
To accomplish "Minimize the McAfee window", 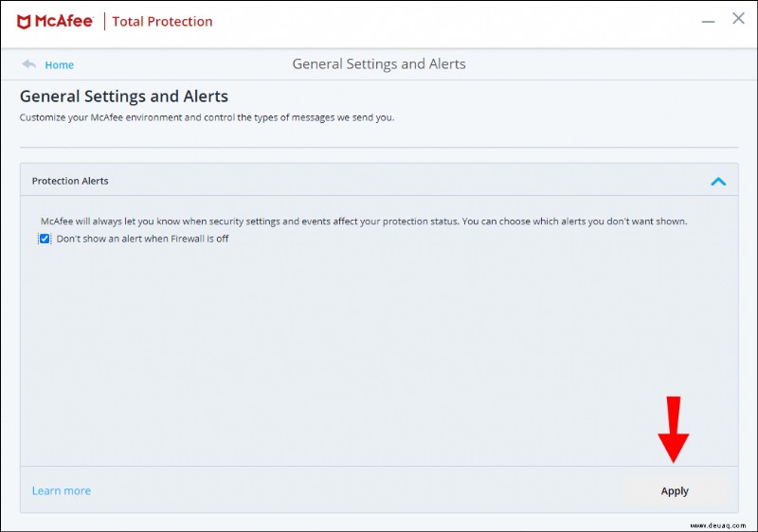I will click(708, 21).
